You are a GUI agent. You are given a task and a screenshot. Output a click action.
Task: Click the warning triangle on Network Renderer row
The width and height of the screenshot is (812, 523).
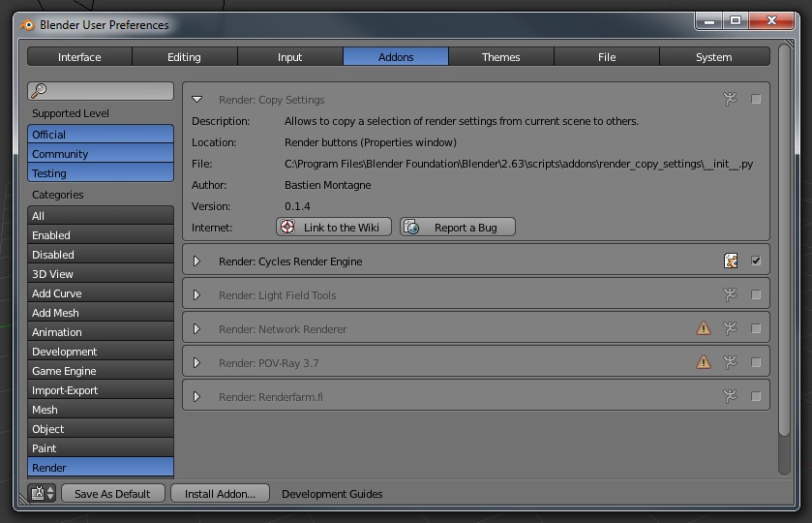[x=704, y=328]
